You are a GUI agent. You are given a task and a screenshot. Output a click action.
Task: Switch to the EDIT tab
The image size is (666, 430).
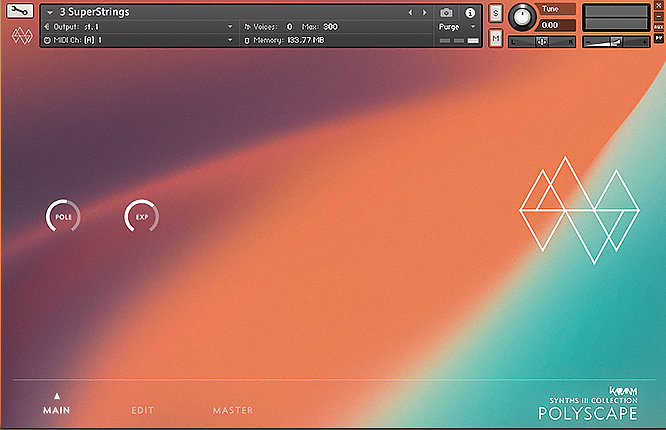pos(142,410)
